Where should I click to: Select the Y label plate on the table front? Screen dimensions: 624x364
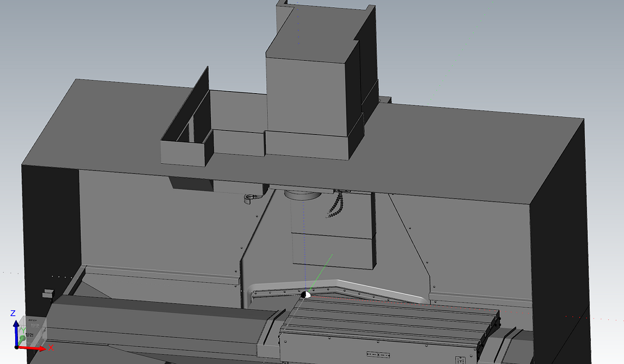460,361
